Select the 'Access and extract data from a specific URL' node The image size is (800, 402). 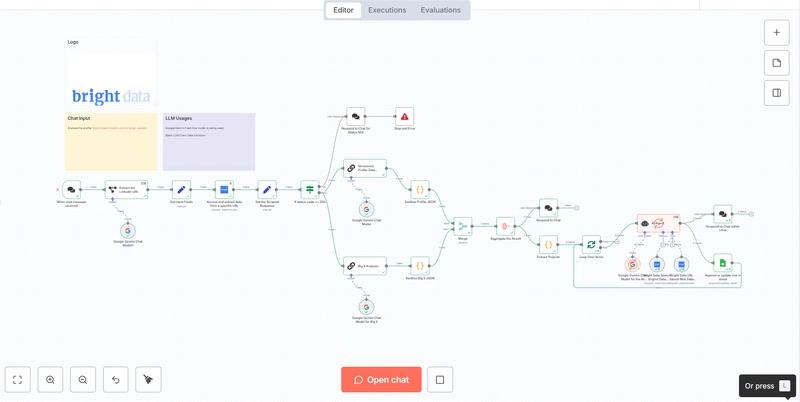(x=224, y=189)
